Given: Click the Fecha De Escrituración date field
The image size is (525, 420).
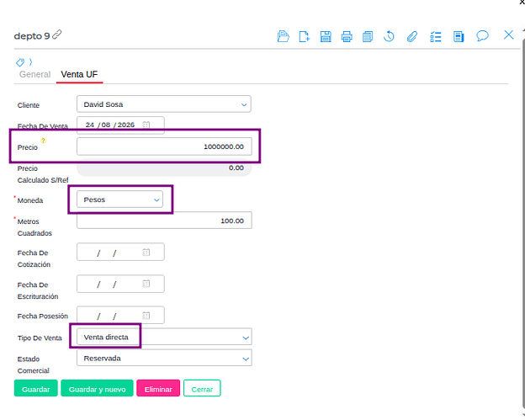Looking at the screenshot, I should [120, 284].
